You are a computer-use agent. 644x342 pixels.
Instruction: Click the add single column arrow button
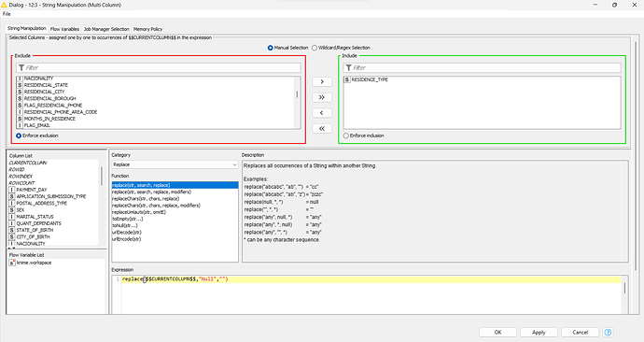[x=322, y=82]
